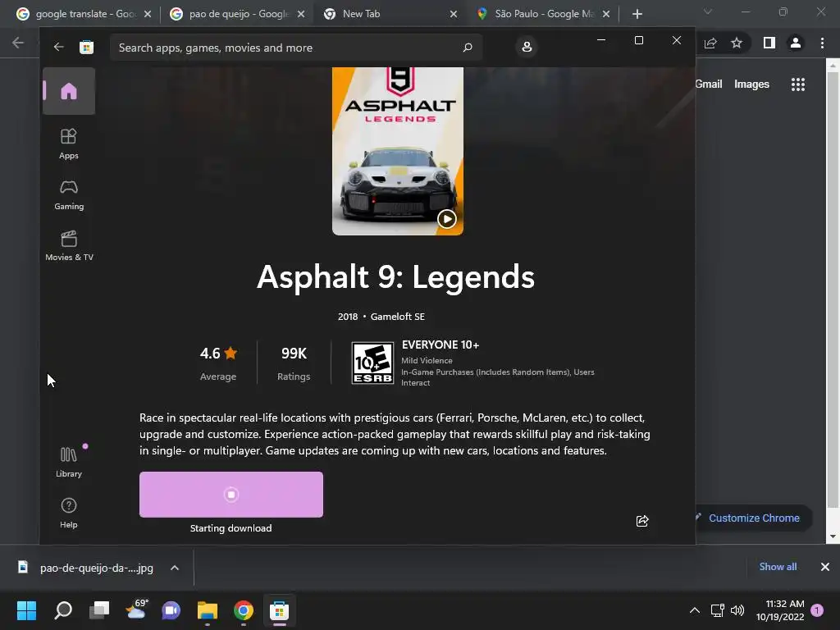This screenshot has width=840, height=630.
Task: Click the page scrollbar's down arrow
Action: [833, 536]
